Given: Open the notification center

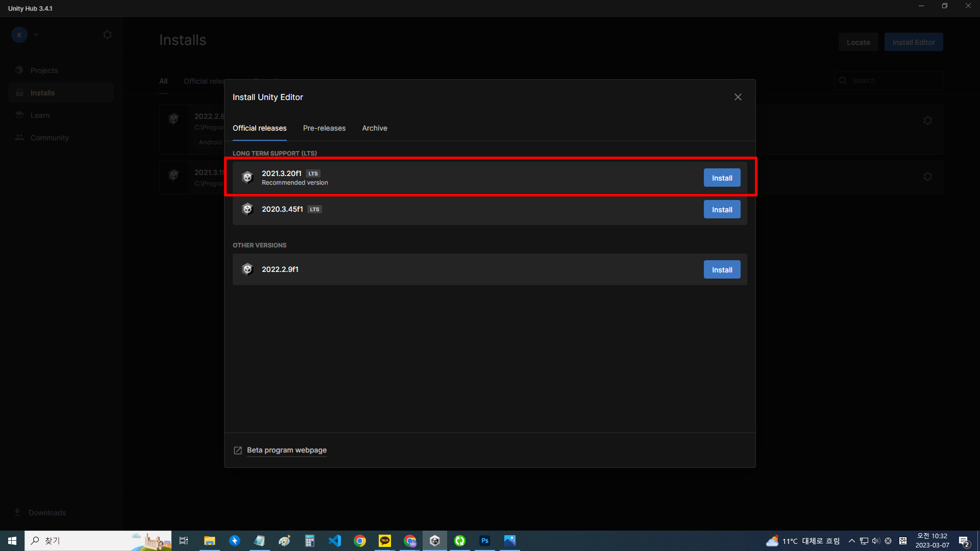Looking at the screenshot, I should pyautogui.click(x=964, y=541).
